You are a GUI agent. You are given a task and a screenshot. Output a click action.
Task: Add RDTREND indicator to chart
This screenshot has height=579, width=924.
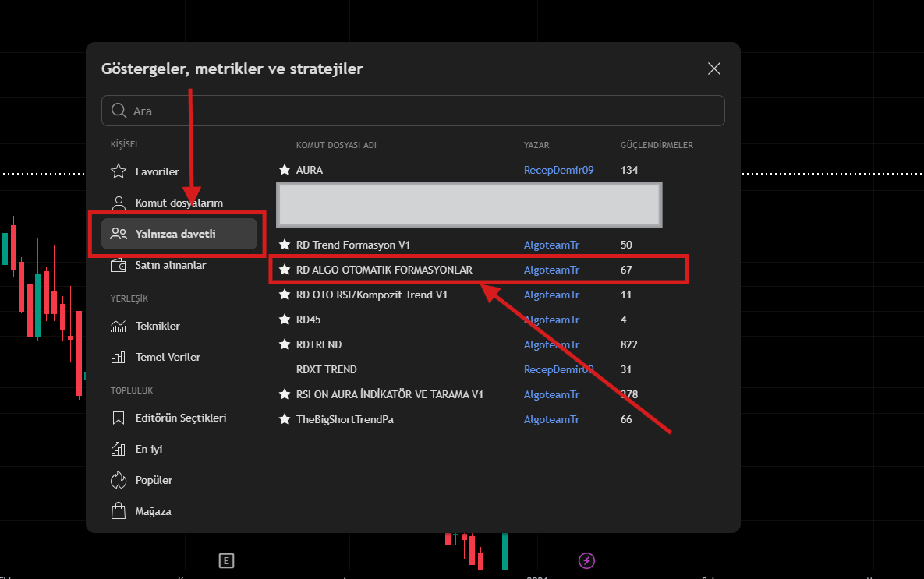click(x=319, y=344)
